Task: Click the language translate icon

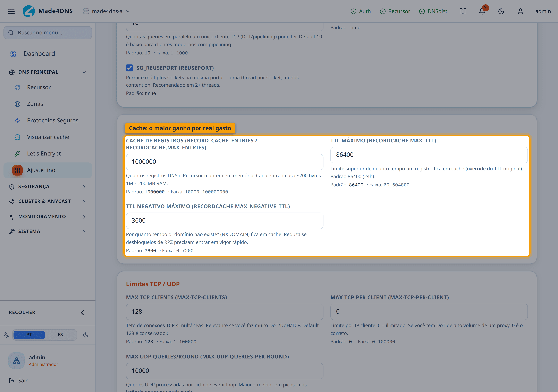Action: point(7,335)
